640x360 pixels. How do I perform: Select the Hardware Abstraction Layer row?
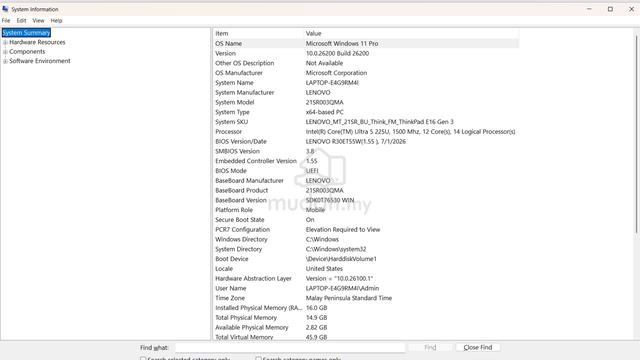(366, 278)
